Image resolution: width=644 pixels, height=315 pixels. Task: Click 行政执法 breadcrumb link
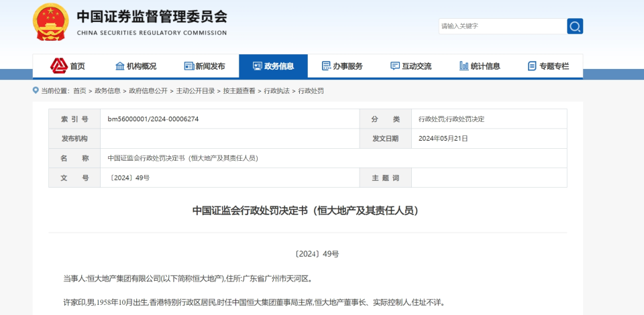pyautogui.click(x=276, y=91)
